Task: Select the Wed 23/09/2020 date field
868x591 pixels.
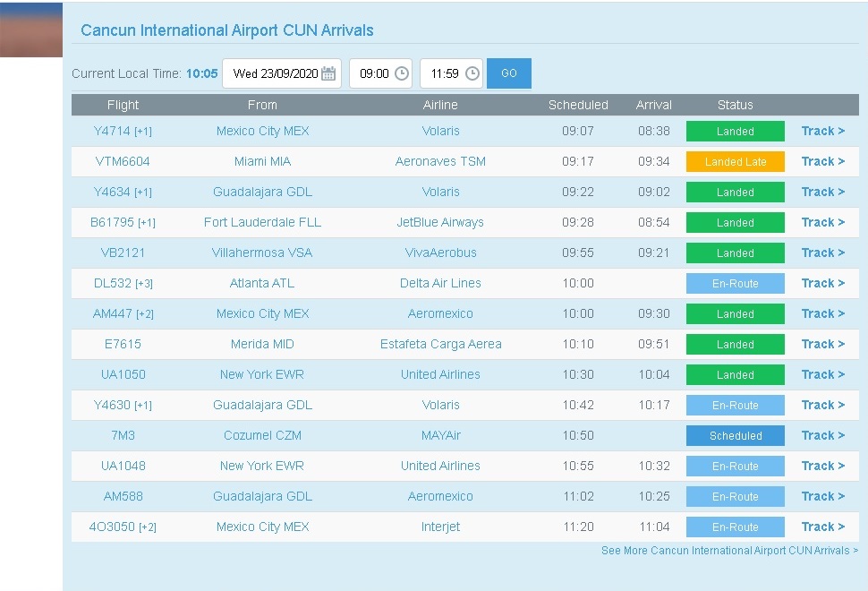Action: [282, 73]
